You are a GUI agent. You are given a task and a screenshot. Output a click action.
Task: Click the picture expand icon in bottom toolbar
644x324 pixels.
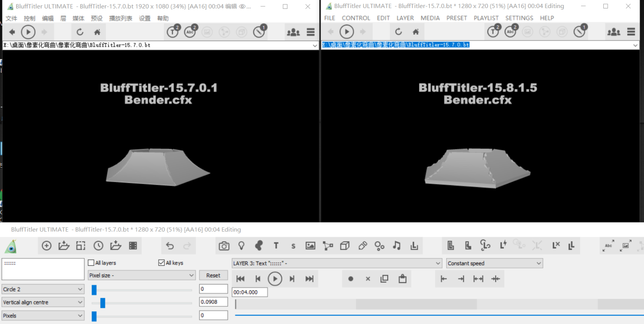pyautogui.click(x=626, y=246)
